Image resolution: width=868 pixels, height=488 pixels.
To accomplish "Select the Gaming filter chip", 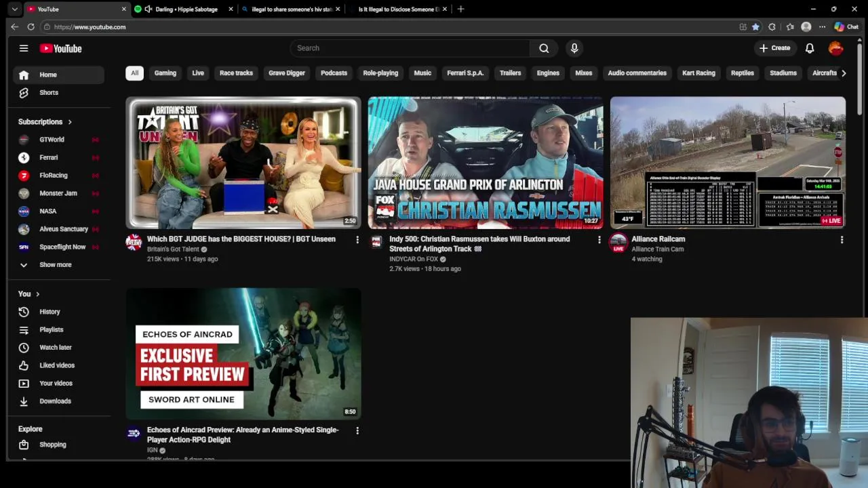I will click(165, 73).
